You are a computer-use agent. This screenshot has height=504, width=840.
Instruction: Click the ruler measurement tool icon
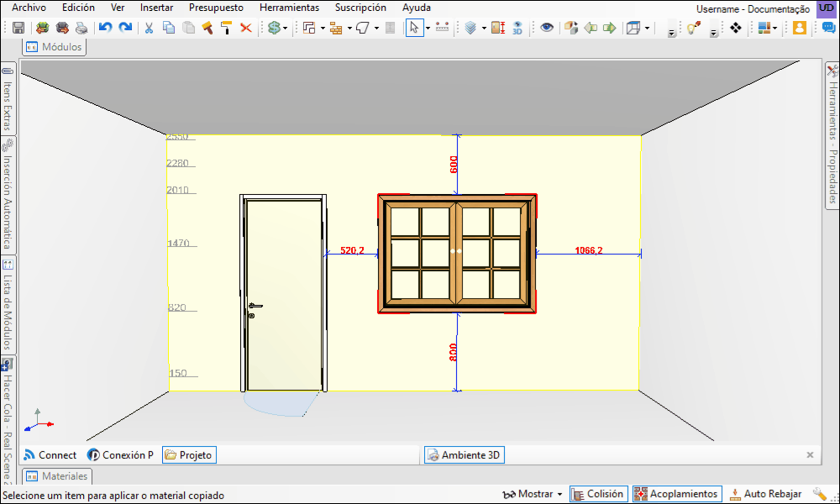point(442,28)
